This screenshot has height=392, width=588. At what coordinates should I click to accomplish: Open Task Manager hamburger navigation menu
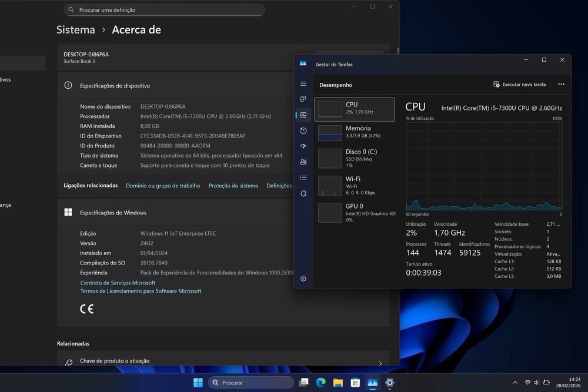pos(303,84)
